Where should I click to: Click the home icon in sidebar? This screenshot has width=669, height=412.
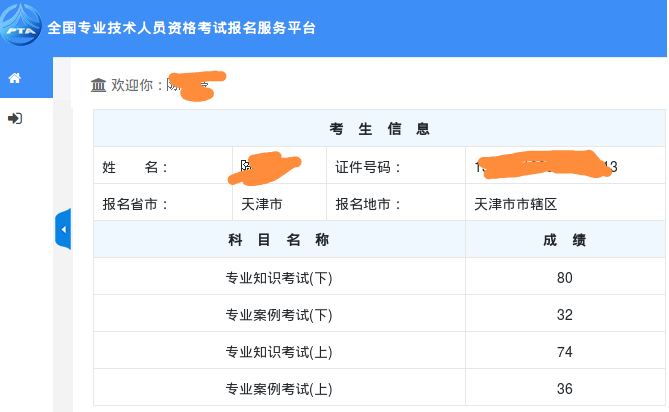[15, 78]
